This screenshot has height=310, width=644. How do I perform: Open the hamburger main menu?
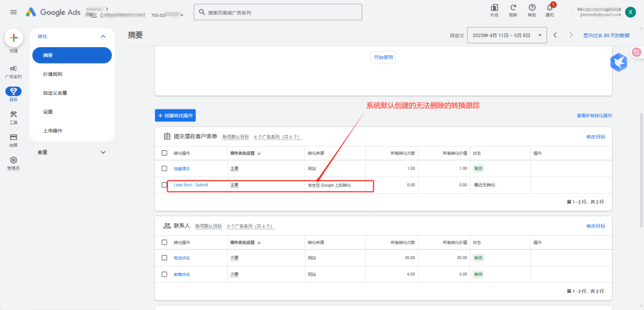click(x=14, y=13)
